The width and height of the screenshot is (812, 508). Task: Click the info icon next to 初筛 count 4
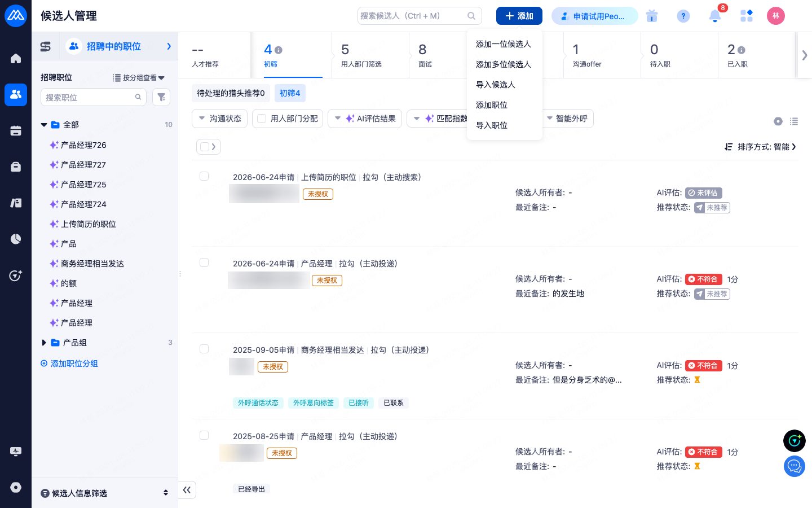(x=279, y=50)
